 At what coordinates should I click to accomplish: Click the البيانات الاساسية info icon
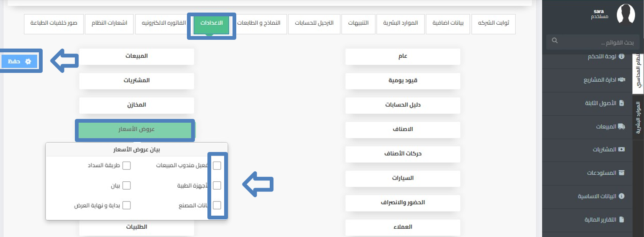click(621, 196)
